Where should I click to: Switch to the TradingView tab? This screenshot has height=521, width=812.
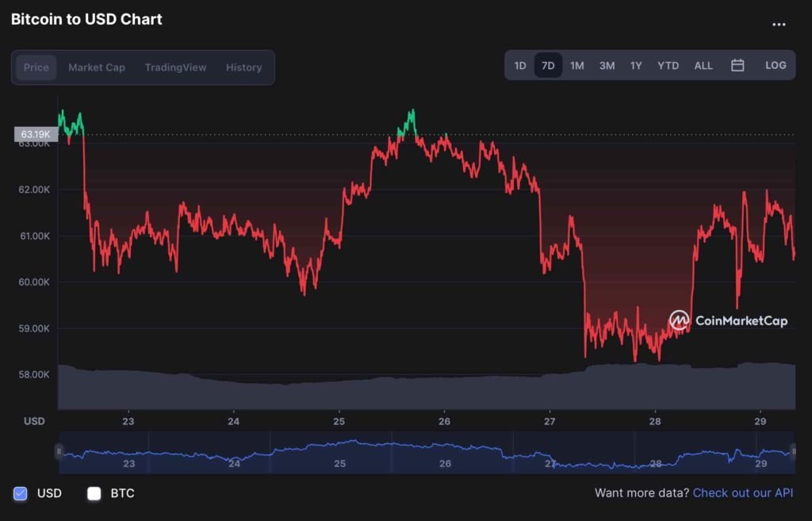[175, 67]
